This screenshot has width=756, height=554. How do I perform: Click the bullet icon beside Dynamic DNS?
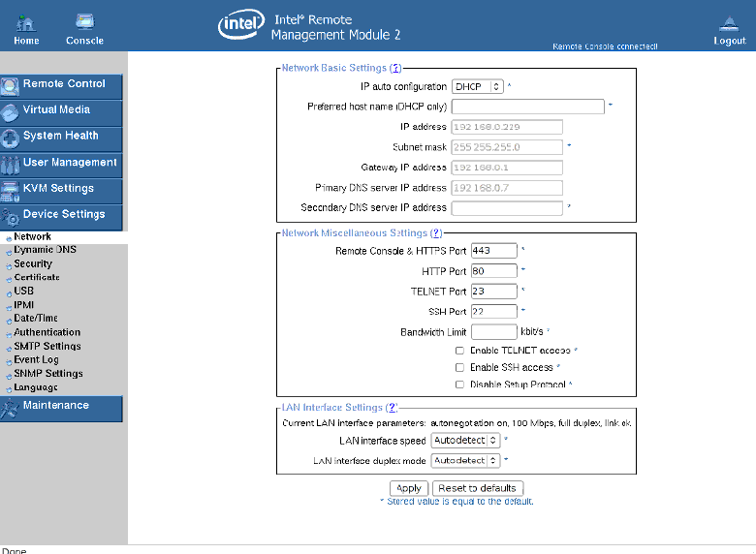9,252
